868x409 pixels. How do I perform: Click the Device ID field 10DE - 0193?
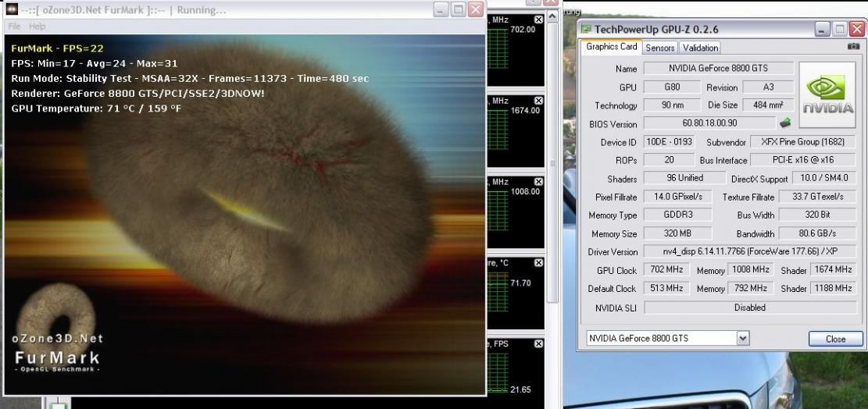[x=670, y=141]
